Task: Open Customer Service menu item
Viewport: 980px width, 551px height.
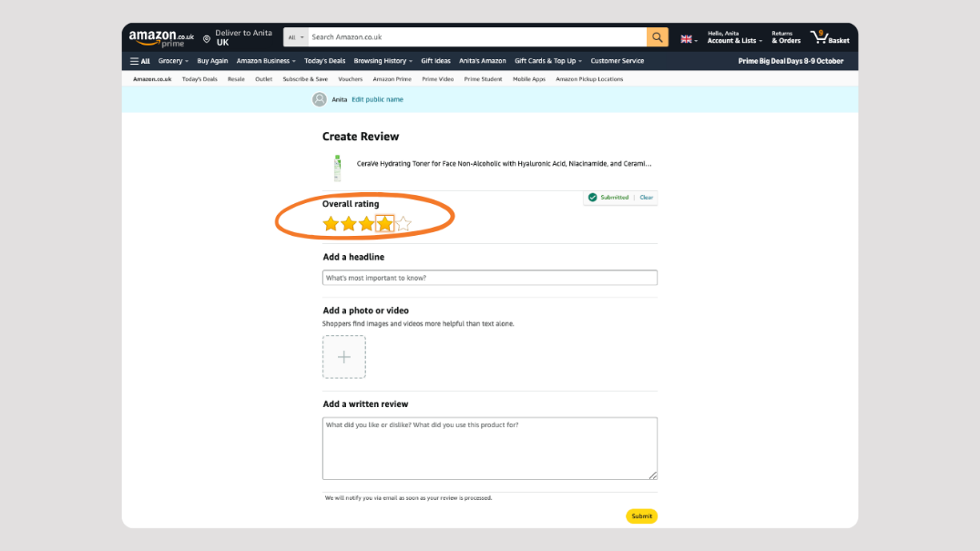Action: click(x=617, y=61)
